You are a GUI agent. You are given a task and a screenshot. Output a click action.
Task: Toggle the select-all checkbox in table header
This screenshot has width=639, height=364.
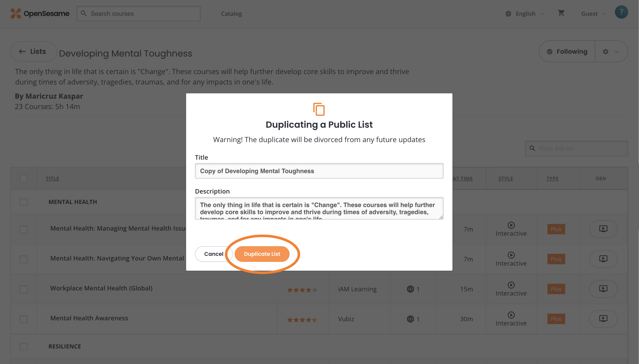[24, 178]
